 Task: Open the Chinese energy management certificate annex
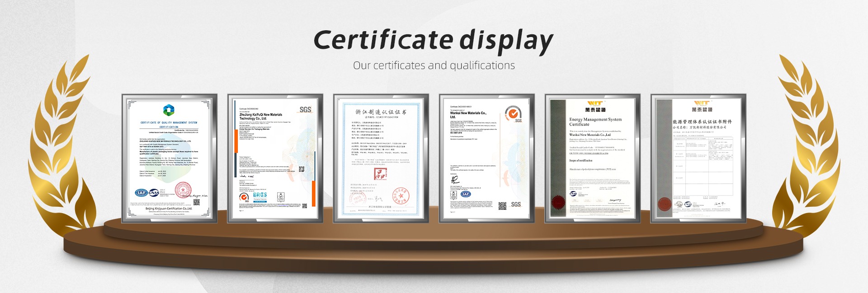698,158
